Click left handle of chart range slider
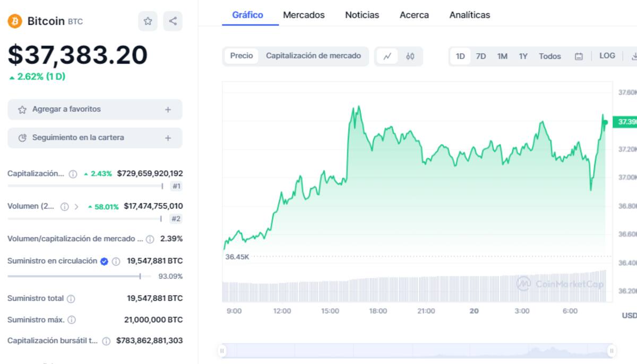This screenshot has width=637, height=364. pyautogui.click(x=222, y=351)
